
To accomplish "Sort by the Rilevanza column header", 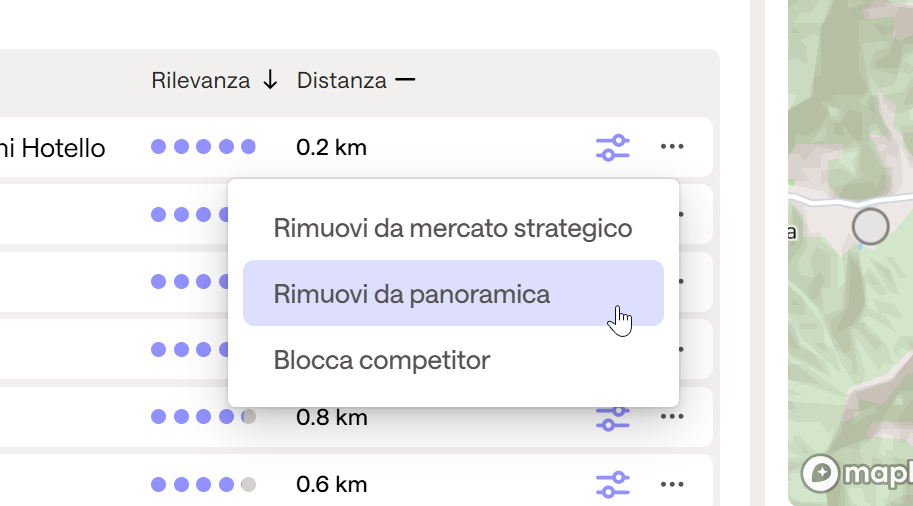I will tap(201, 81).
